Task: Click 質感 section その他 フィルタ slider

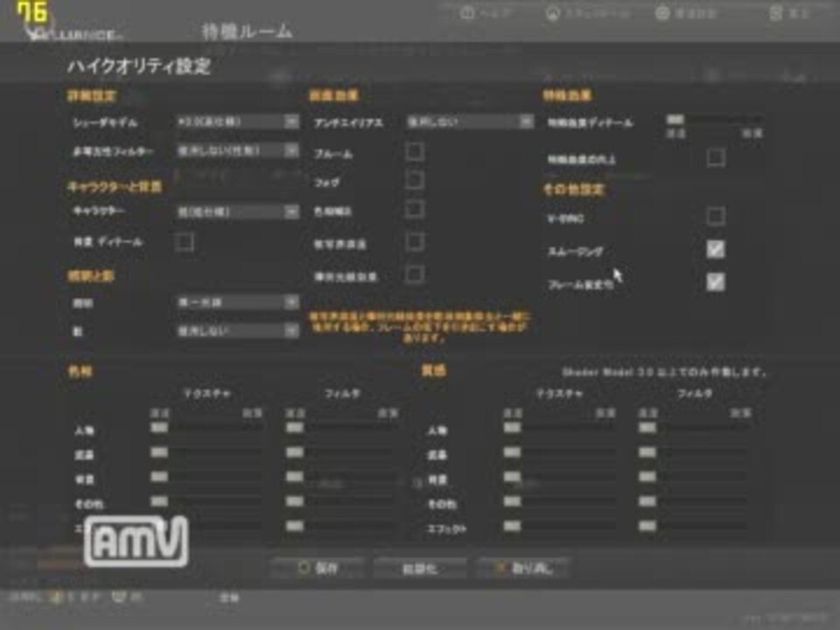Action: [x=694, y=501]
